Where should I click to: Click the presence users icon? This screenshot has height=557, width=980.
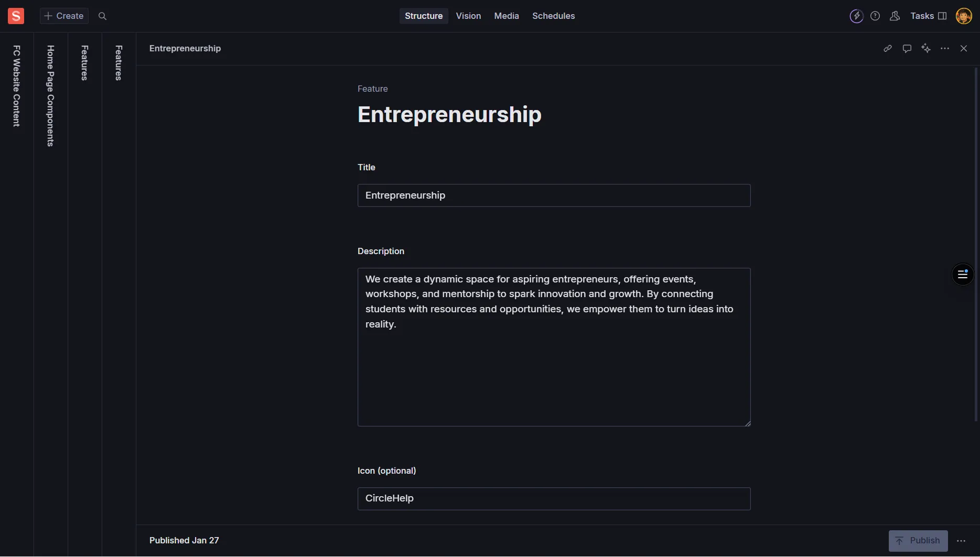coord(895,16)
